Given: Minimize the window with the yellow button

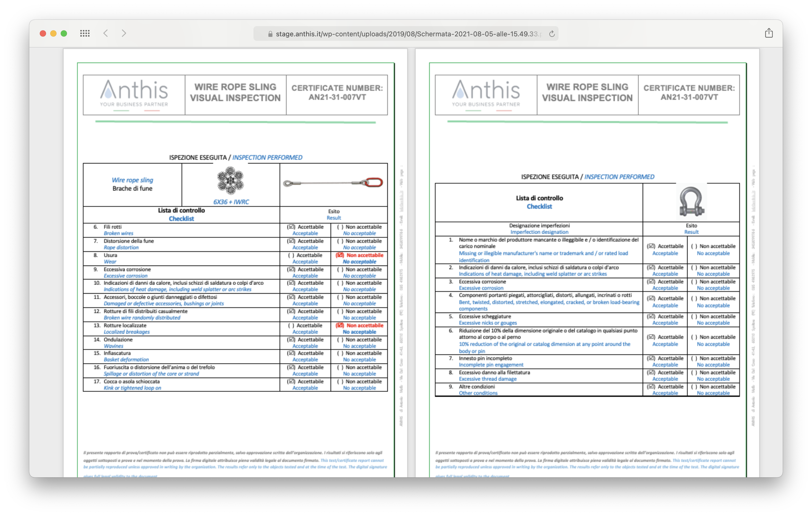Looking at the screenshot, I should [53, 33].
